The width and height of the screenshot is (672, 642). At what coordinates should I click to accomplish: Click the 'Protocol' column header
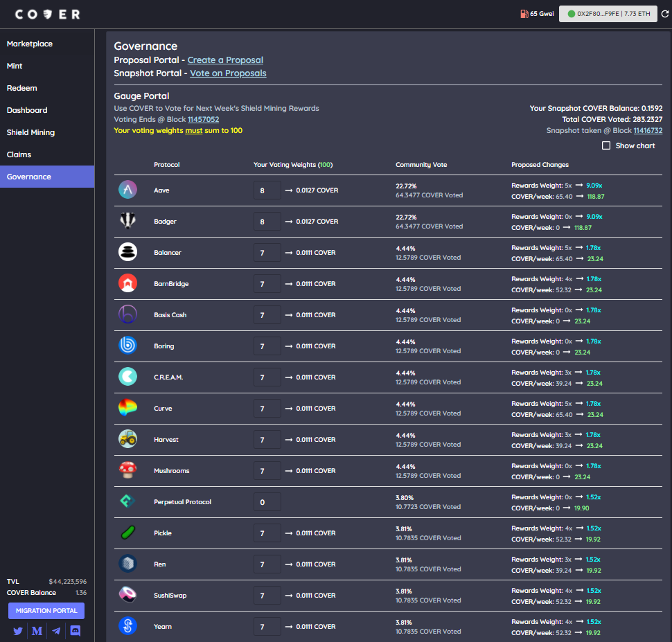pyautogui.click(x=167, y=165)
